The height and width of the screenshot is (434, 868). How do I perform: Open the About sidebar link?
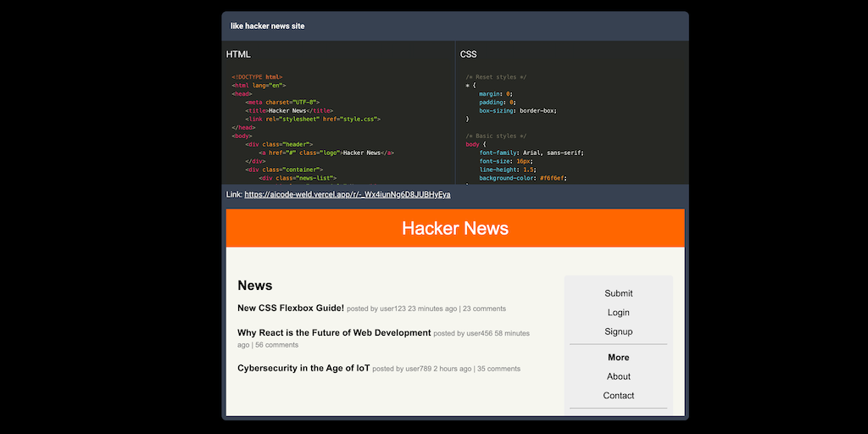[618, 376]
